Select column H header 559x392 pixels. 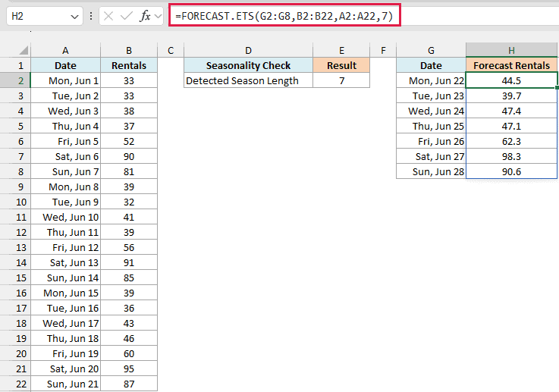[x=511, y=50]
